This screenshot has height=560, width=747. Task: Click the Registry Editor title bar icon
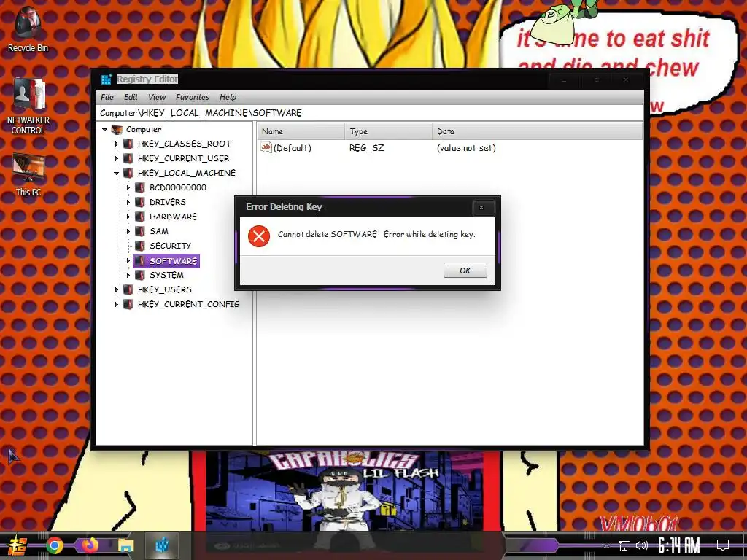pos(107,79)
